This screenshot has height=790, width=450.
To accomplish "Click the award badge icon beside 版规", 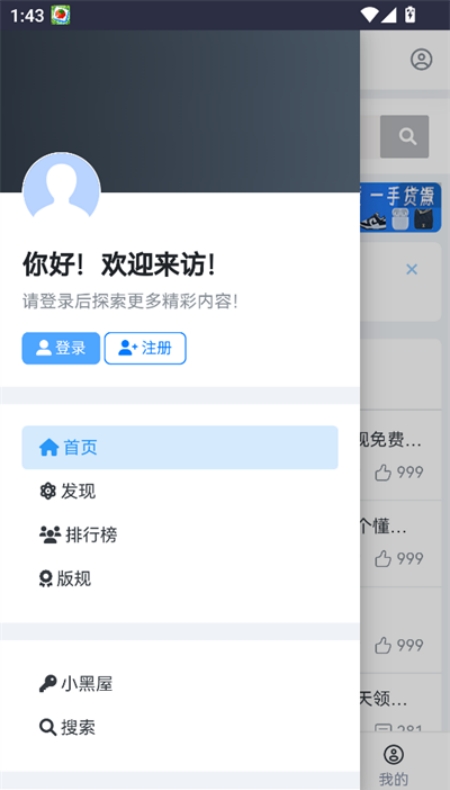I will click(46, 579).
